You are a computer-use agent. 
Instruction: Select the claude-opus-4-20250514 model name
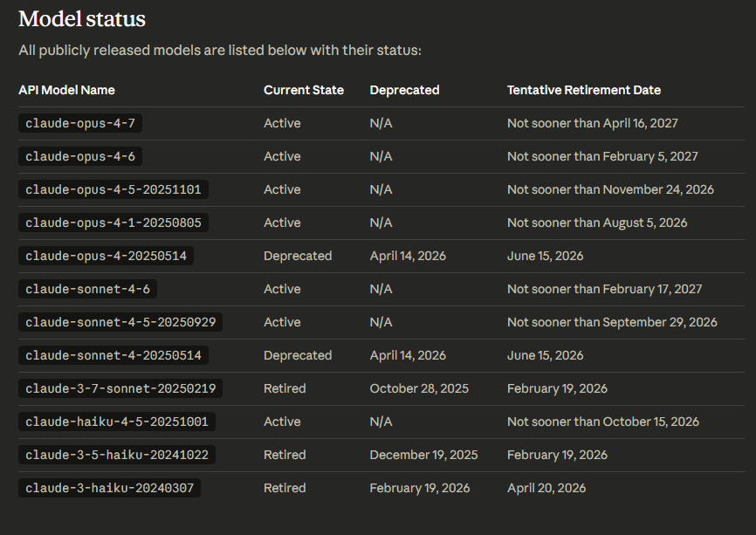pyautogui.click(x=107, y=256)
